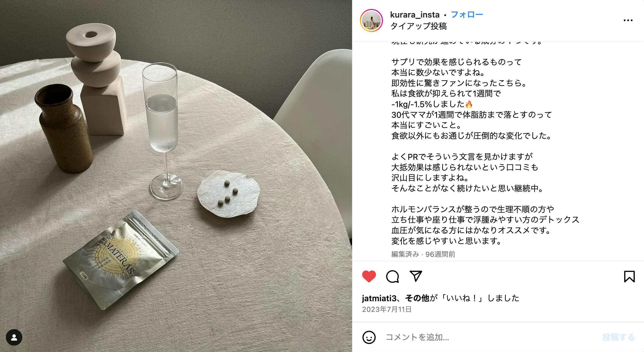This screenshot has height=352, width=644.
Task: Unlike the post via the red heart icon
Action: tap(369, 276)
